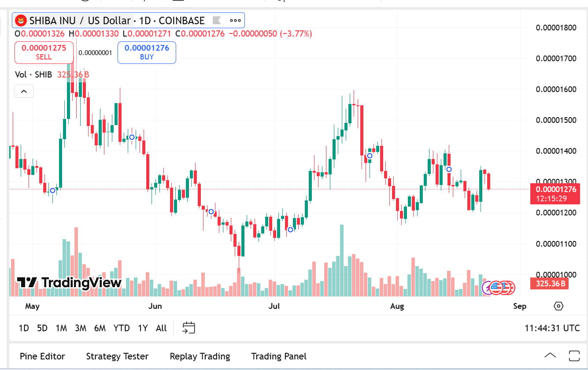The height and width of the screenshot is (370, 588).
Task: Click the blue BUY 0.00001276 button
Action: (147, 52)
